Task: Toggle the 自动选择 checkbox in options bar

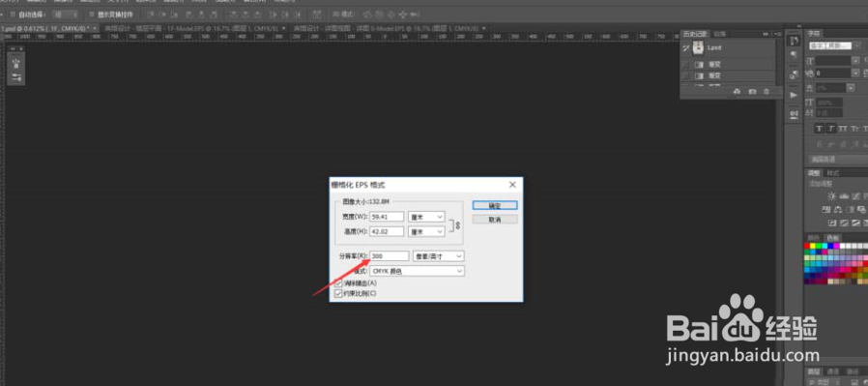Action: [13, 15]
